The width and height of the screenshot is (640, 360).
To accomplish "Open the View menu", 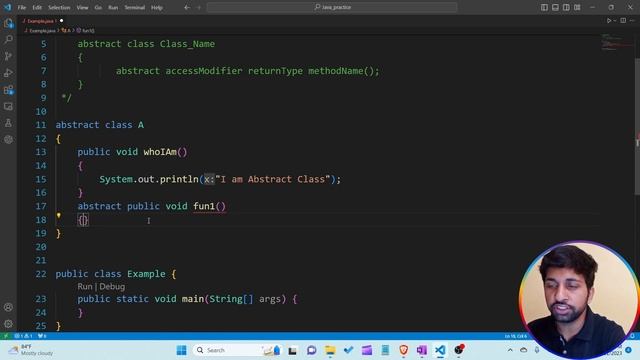I will 82,7.
